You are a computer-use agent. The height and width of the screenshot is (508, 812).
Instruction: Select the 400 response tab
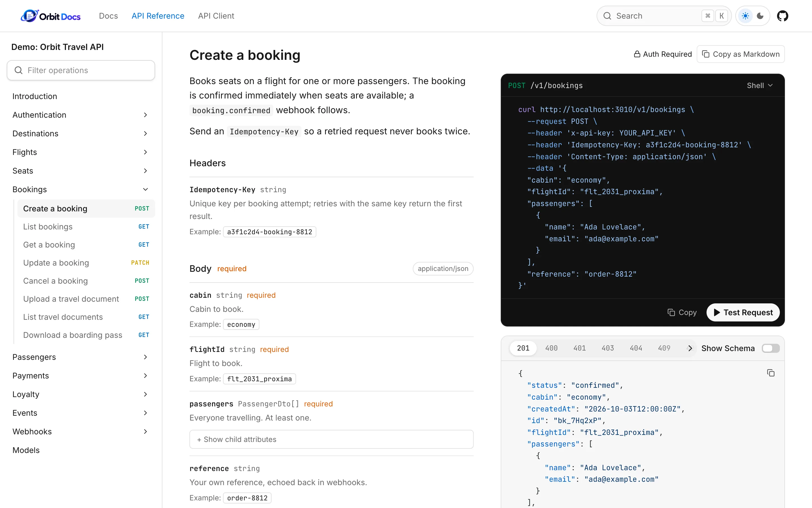click(551, 348)
